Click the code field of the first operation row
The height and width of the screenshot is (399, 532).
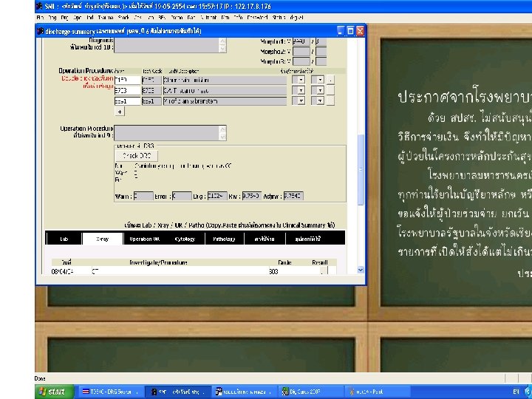click(128, 80)
